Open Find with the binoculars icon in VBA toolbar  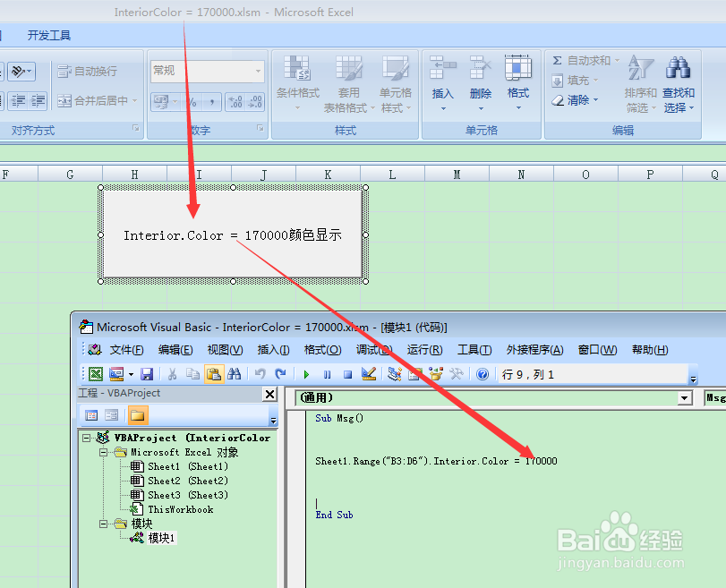tap(235, 374)
